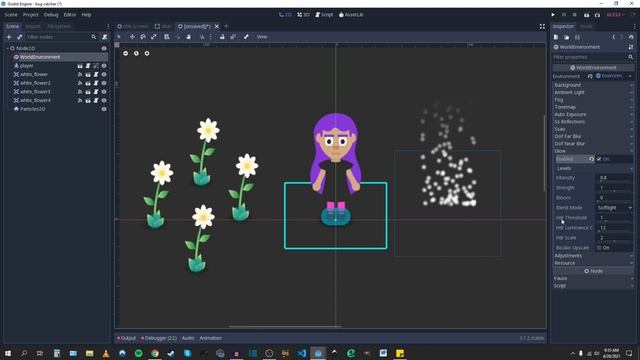Create a new resource in Inspector
This screenshot has width=640, height=360.
(556, 37)
